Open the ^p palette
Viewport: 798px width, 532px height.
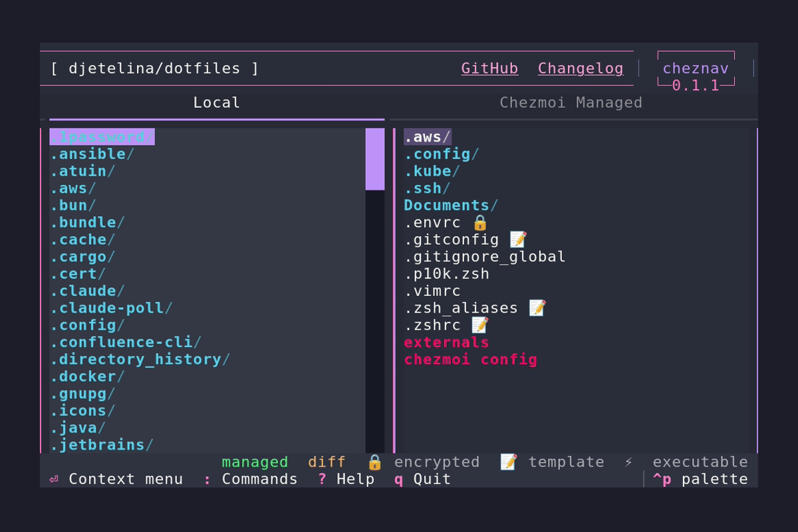coord(700,479)
